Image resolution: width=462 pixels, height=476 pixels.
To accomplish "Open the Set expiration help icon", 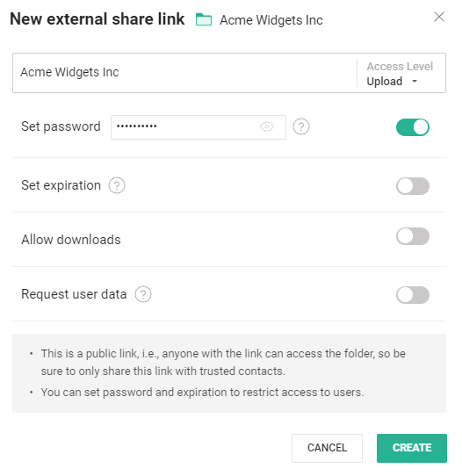I will point(117,185).
